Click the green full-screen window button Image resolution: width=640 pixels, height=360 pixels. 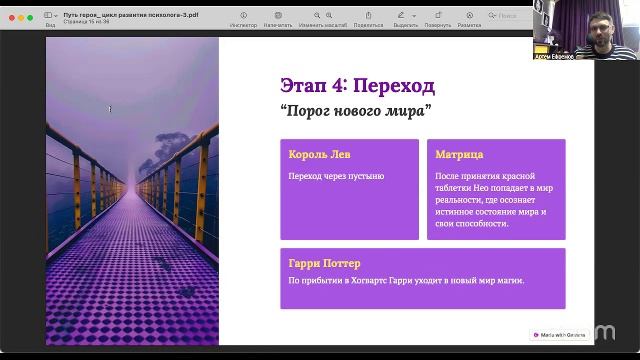[x=30, y=18]
